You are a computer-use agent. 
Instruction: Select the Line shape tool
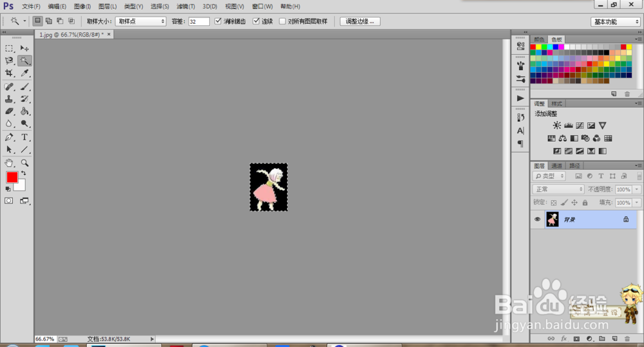click(x=24, y=149)
